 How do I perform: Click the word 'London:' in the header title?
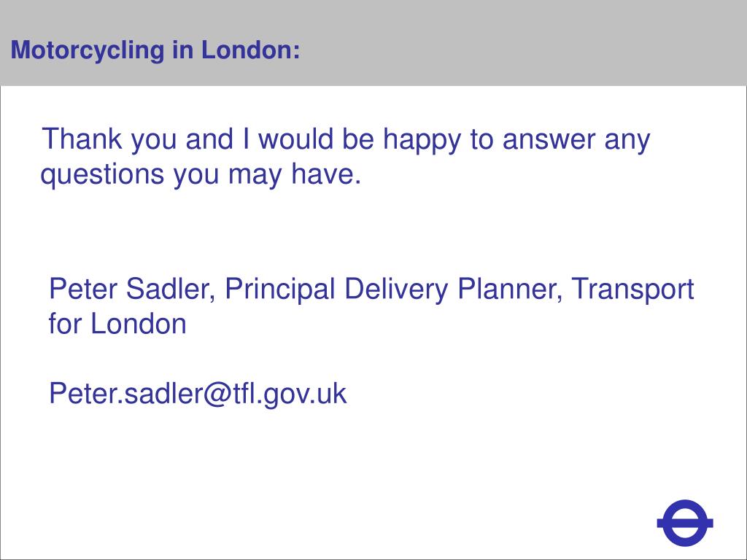251,50
